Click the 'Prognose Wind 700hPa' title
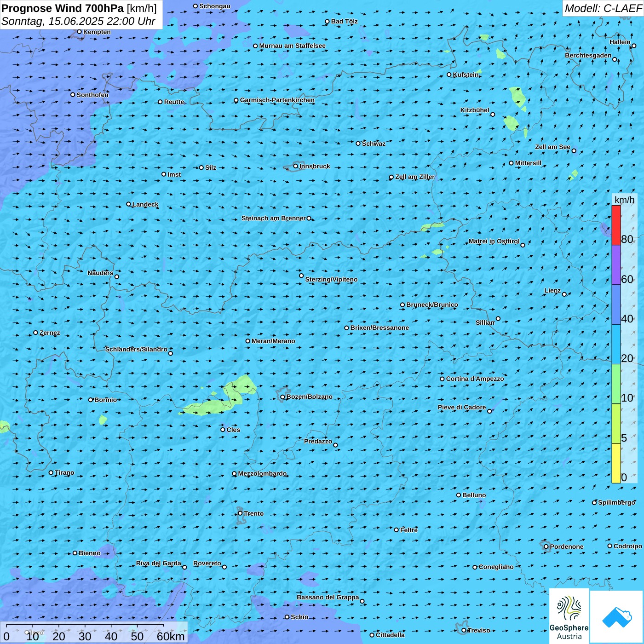Screen dimensions: 644x644 click(63, 8)
